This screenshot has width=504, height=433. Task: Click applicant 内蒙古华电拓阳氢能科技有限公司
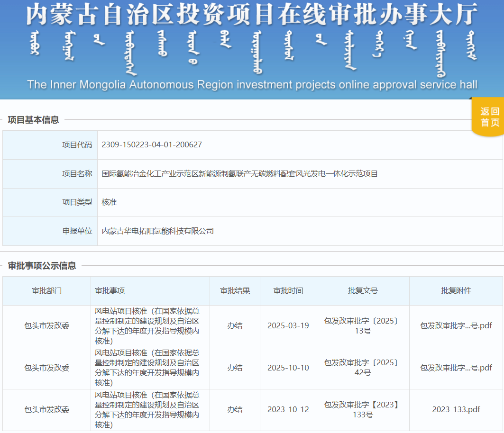[x=158, y=231]
